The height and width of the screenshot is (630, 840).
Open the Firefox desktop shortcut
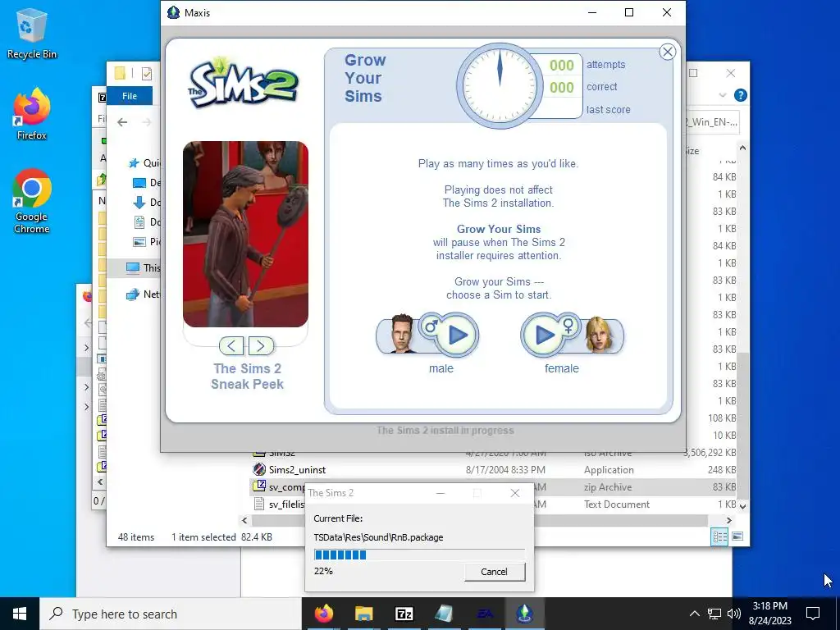[32, 113]
